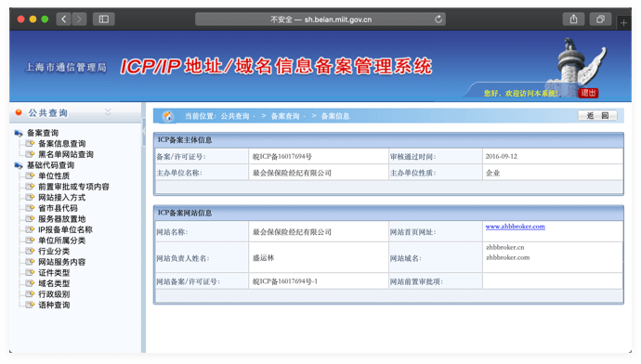Image resolution: width=641 pixels, height=364 pixels.
Task: Add a new tab with plus button
Action: [x=623, y=23]
